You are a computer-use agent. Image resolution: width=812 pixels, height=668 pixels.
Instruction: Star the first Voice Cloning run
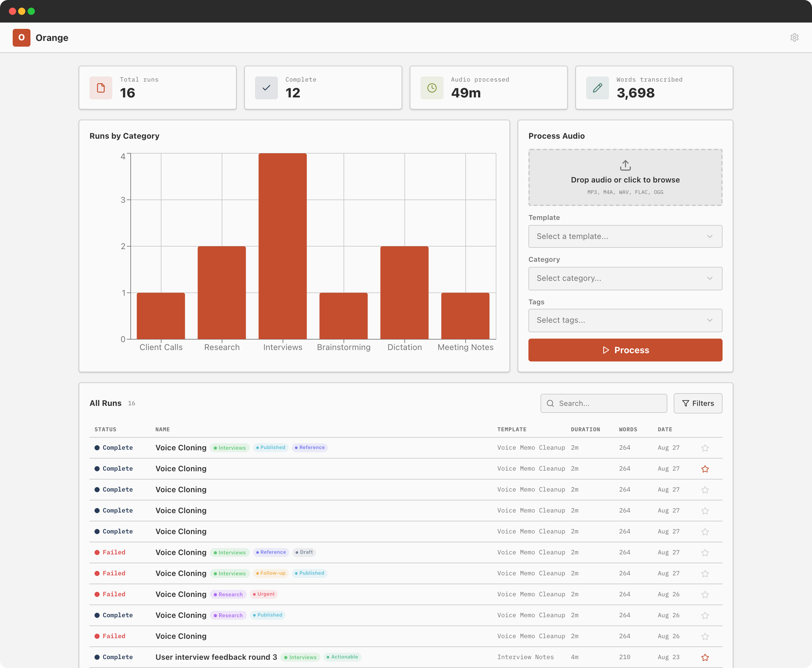(x=705, y=448)
